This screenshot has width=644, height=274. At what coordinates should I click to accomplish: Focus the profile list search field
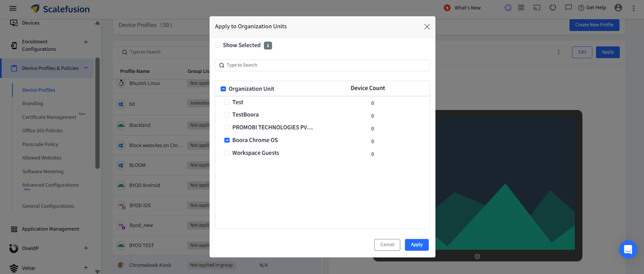[x=164, y=52]
